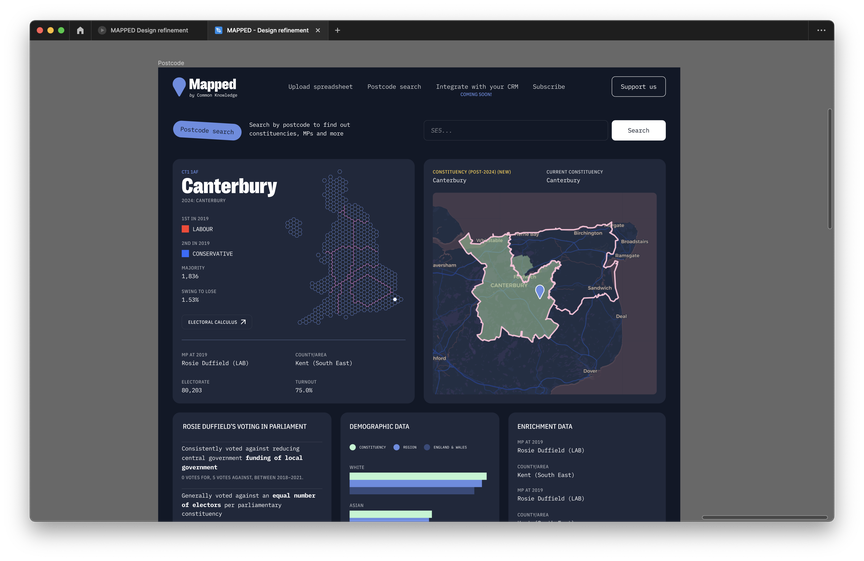The width and height of the screenshot is (864, 561).
Task: Go to Figma home icon
Action: pos(80,30)
